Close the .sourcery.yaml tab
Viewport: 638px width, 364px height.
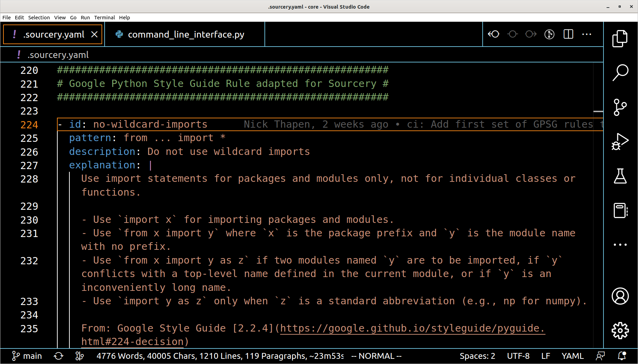tap(94, 35)
